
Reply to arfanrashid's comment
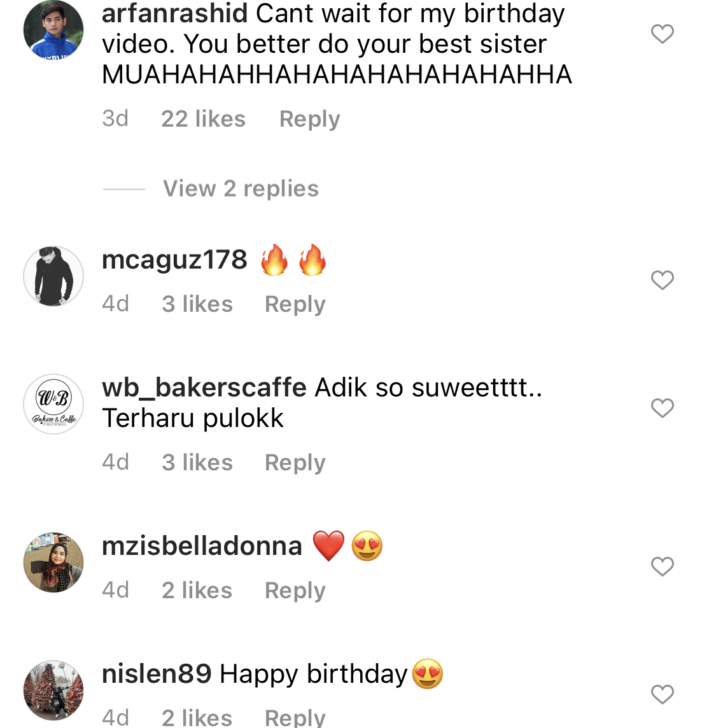pos(309,119)
